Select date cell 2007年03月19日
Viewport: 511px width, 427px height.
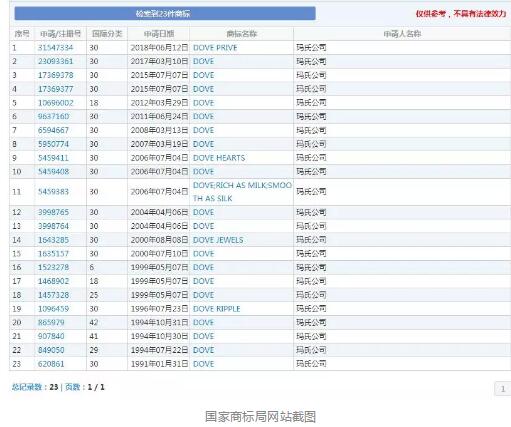[x=159, y=144]
